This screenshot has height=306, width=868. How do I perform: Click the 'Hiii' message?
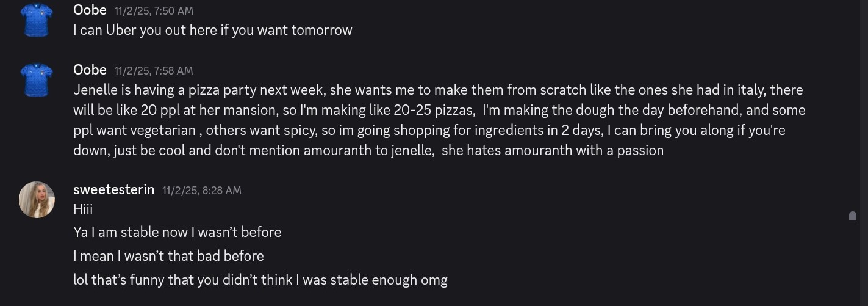pyautogui.click(x=83, y=209)
